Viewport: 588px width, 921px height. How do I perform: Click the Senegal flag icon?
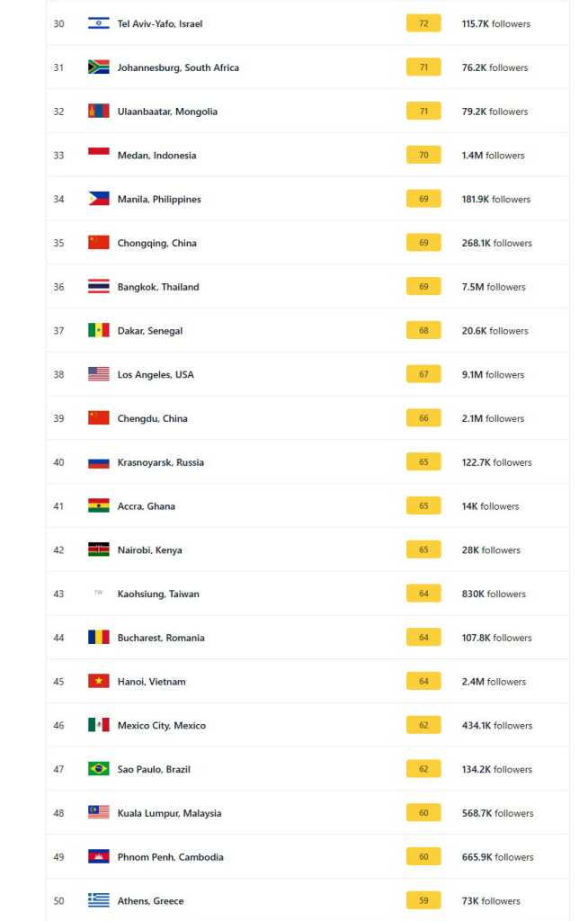[99, 330]
